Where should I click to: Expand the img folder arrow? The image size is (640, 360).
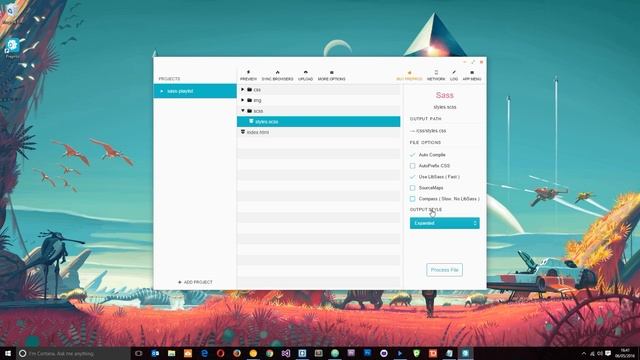coord(242,100)
